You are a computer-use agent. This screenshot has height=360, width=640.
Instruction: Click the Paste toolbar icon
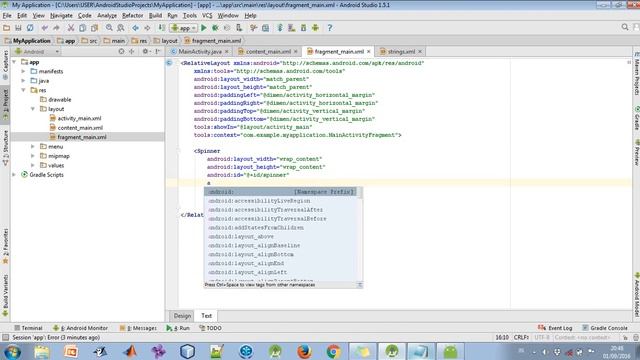(x=94, y=28)
